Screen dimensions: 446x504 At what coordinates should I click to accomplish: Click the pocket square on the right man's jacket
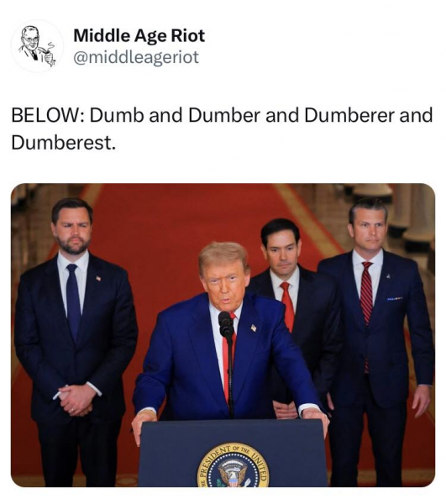point(395,299)
